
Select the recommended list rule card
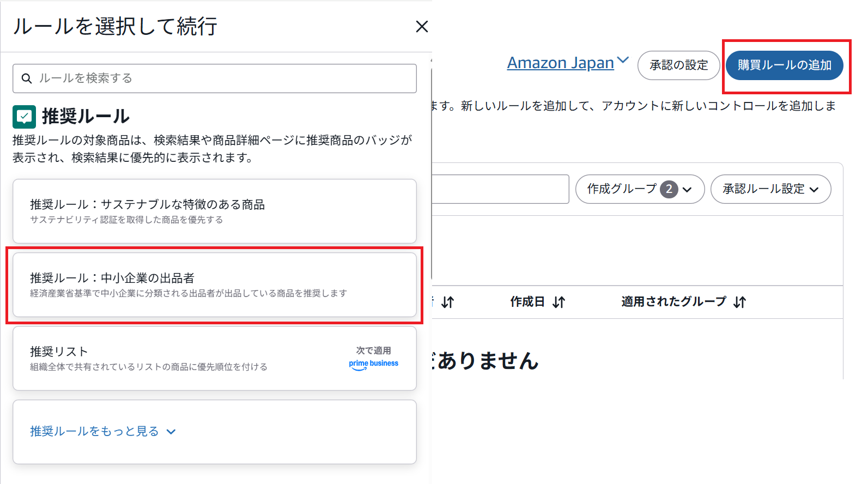coord(215,358)
